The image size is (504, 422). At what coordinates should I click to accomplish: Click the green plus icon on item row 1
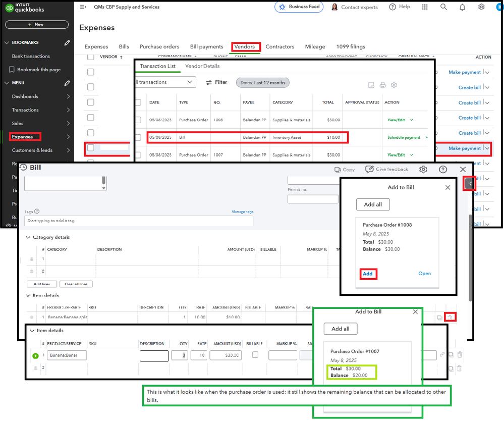(35, 356)
